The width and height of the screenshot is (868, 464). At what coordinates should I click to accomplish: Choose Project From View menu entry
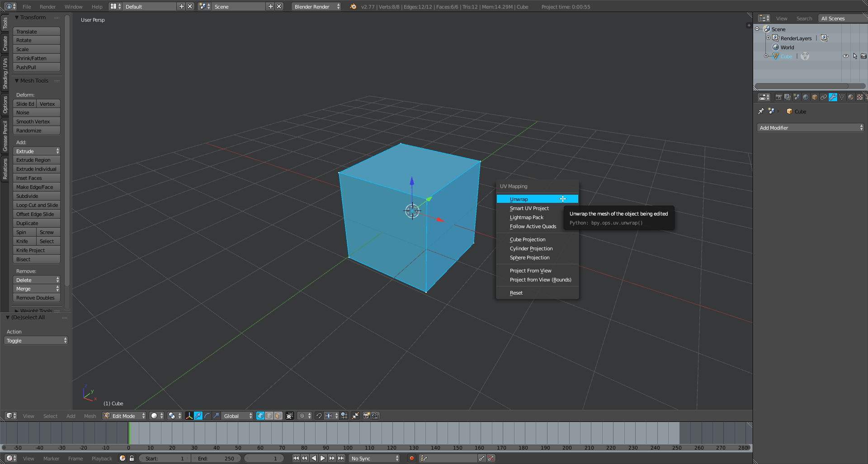[537, 271]
